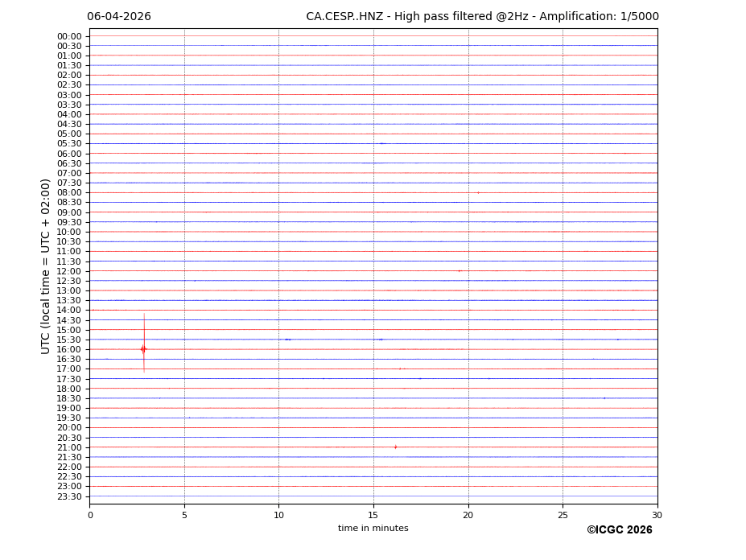Viewport: 746px width, 560px height.
Task: Click the 06:00 row label
Action: coord(69,154)
